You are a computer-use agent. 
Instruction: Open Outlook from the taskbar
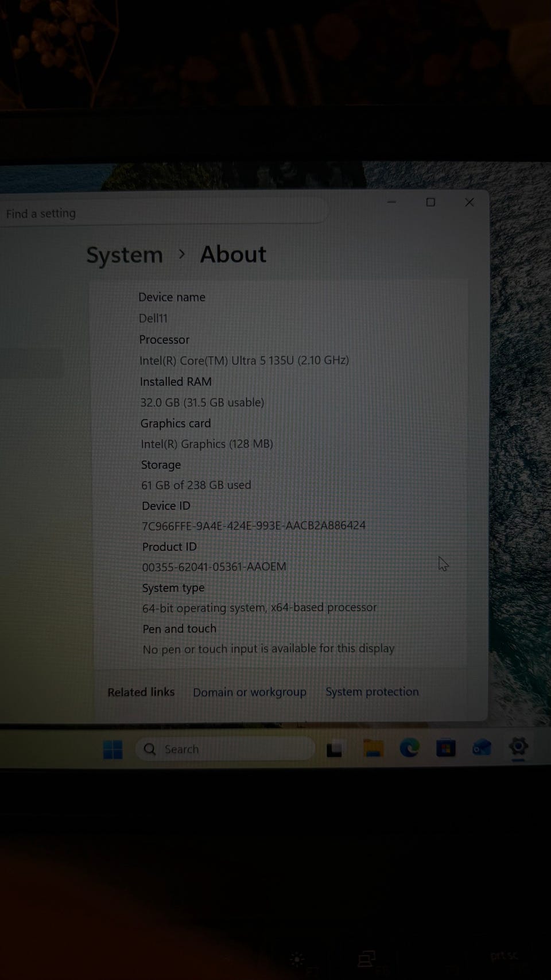[x=482, y=747]
